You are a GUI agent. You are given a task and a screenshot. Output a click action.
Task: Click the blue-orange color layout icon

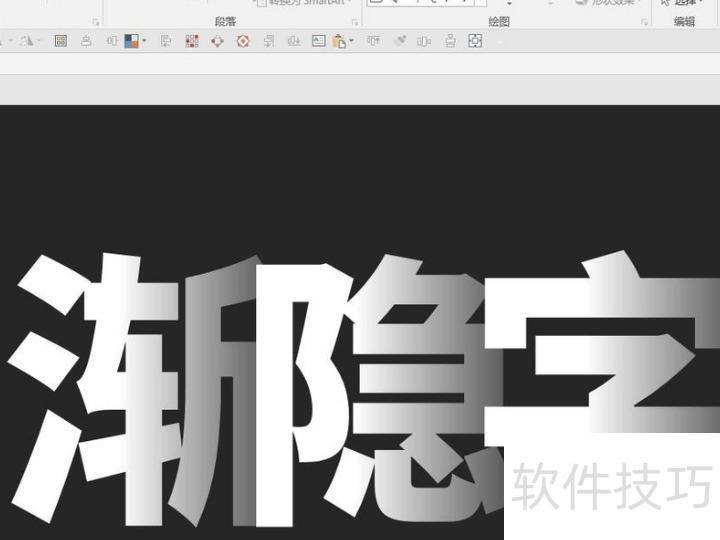pyautogui.click(x=131, y=41)
